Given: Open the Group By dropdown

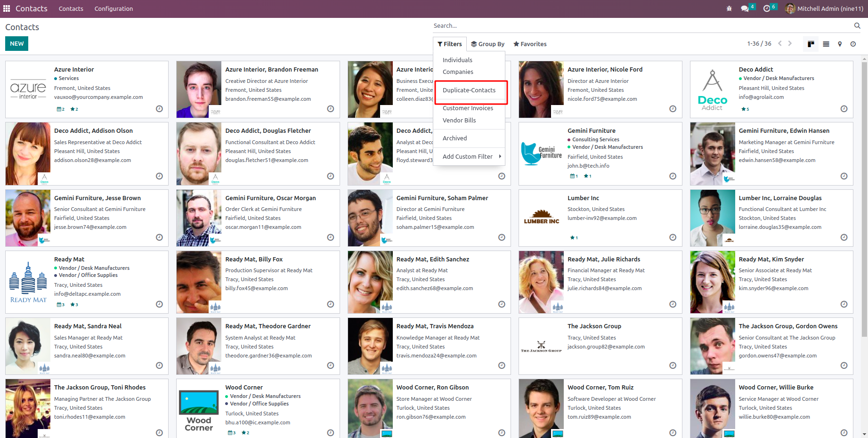Looking at the screenshot, I should pos(487,44).
